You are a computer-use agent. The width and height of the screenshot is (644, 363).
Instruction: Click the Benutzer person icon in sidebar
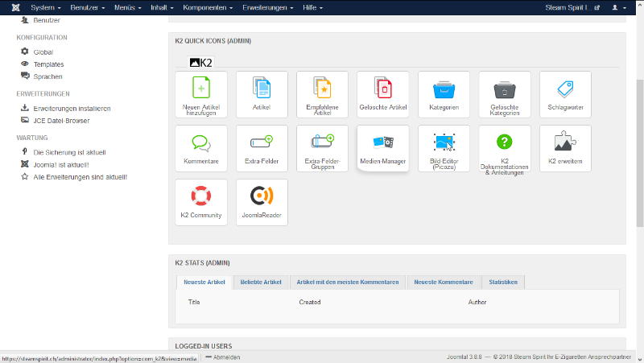point(25,19)
